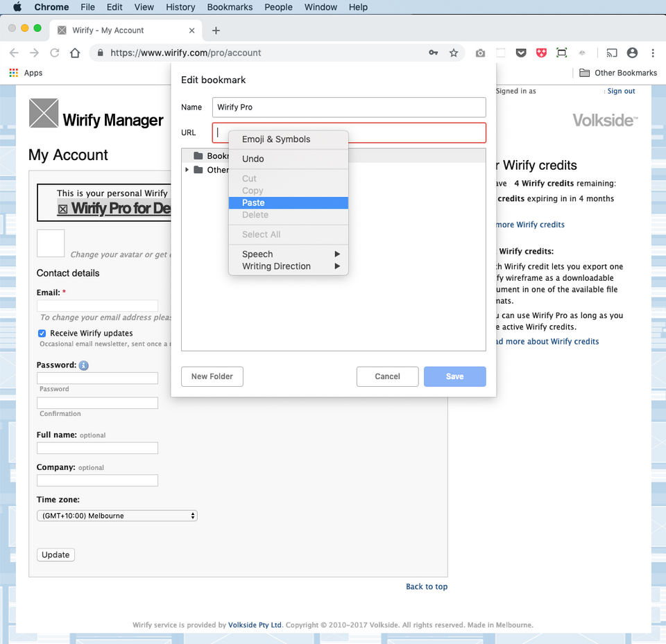The image size is (666, 644).
Task: Open Chrome three-dot menu
Action: pyautogui.click(x=653, y=53)
